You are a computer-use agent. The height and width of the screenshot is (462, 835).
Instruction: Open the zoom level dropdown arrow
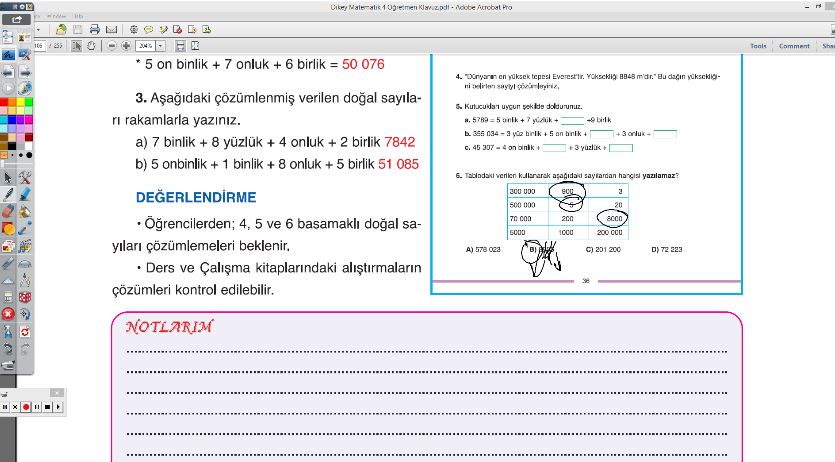161,46
